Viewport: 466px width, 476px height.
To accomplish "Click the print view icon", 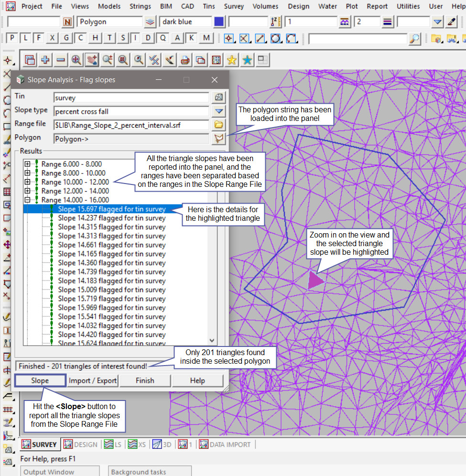I will click(x=185, y=60).
